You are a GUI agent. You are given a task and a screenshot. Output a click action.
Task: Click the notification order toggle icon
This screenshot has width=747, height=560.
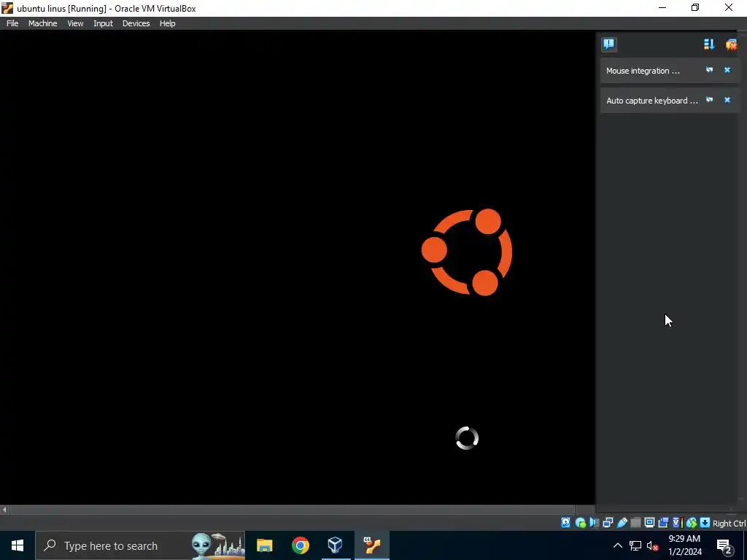[709, 44]
